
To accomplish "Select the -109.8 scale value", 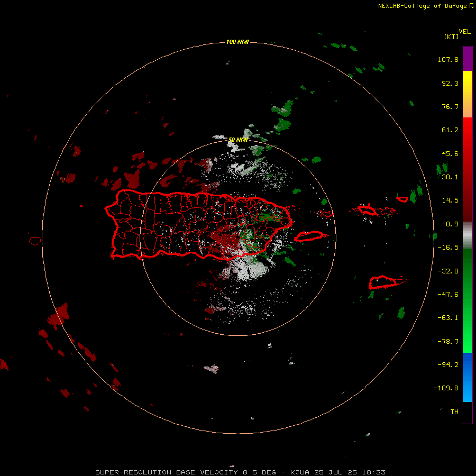I will (446, 388).
